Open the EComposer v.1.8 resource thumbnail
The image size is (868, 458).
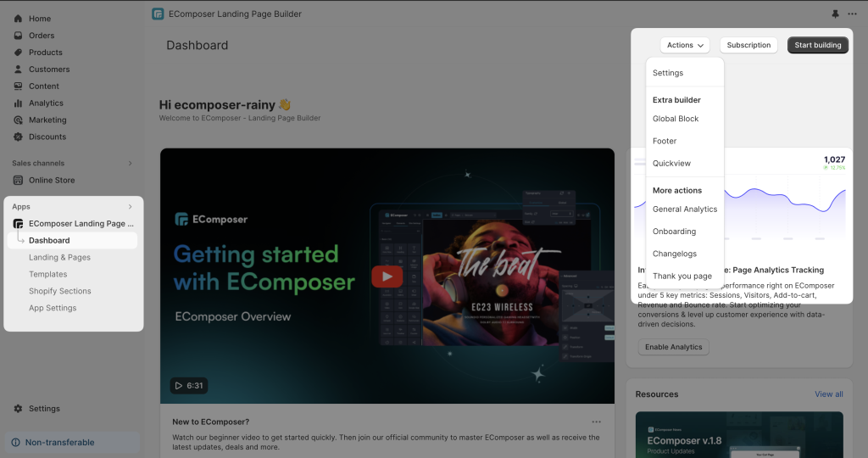tap(739, 435)
